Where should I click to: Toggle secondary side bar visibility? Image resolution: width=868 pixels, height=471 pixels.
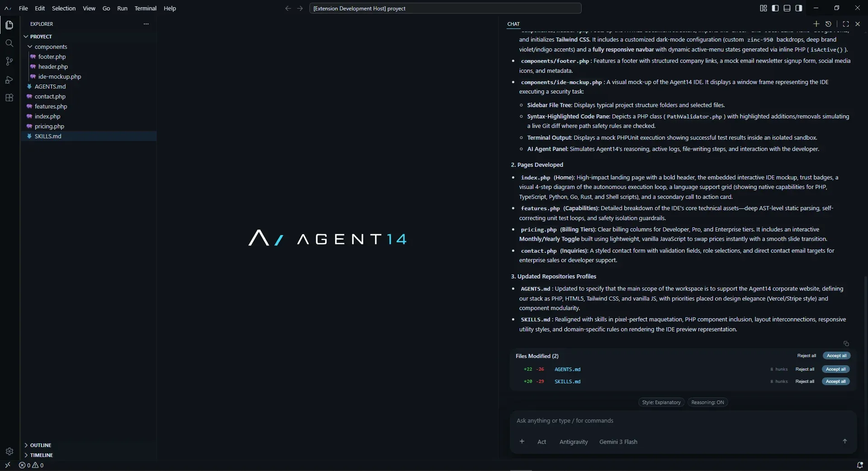pyautogui.click(x=799, y=8)
